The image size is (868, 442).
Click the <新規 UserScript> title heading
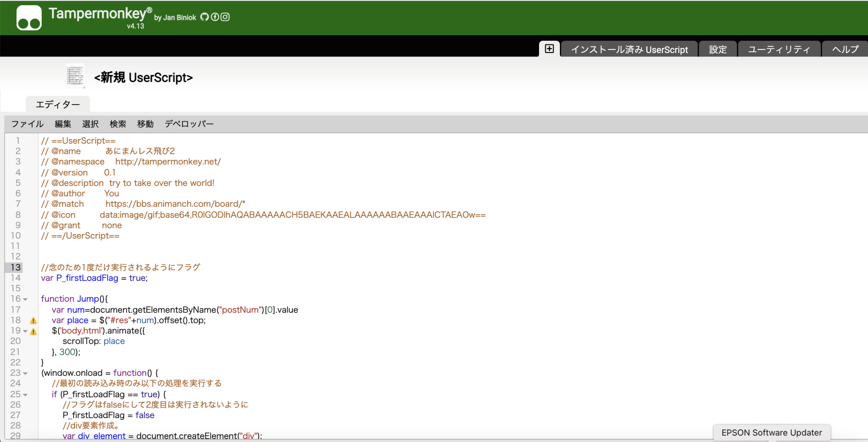point(144,78)
